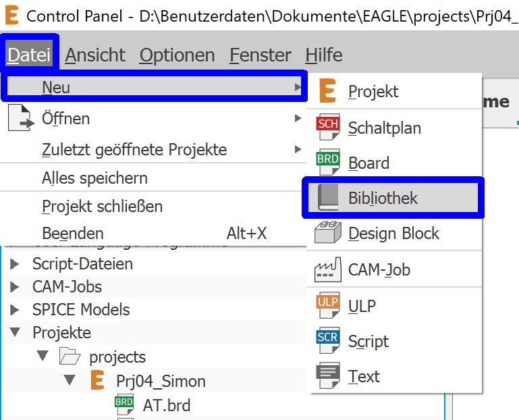Viewport: 519px width, 420px height.
Task: Choose Alles speichern from Datei menu
Action: click(x=94, y=178)
